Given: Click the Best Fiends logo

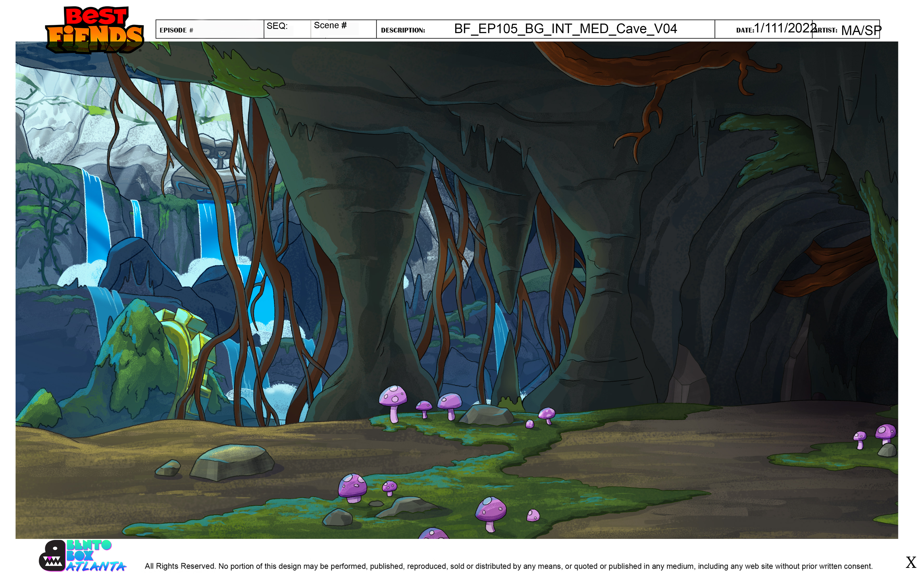Looking at the screenshot, I should pyautogui.click(x=94, y=30).
